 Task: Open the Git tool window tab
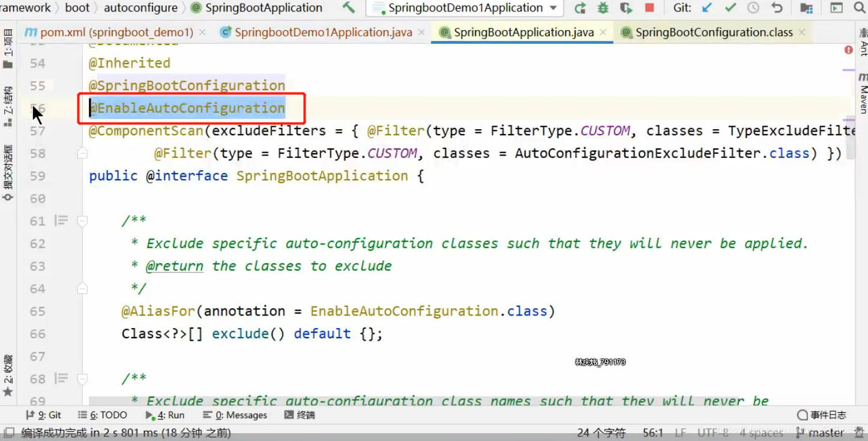[43, 415]
